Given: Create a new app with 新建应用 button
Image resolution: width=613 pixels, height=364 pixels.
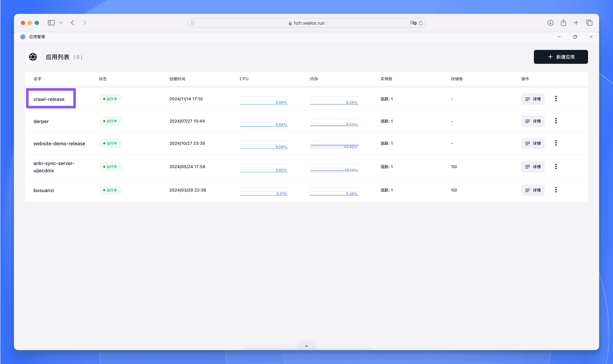Looking at the screenshot, I should pyautogui.click(x=561, y=57).
